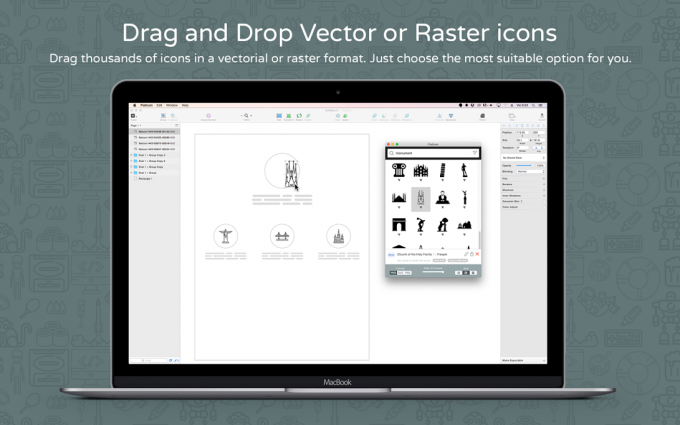Click the Mirror toolbar icon
The width and height of the screenshot is (680, 425).
pyautogui.click(x=482, y=116)
